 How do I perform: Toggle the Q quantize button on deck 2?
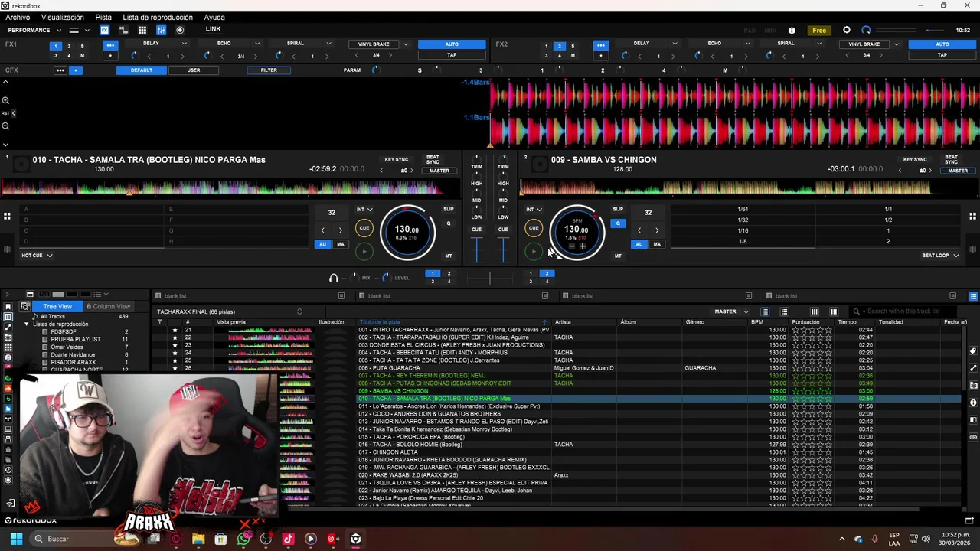tap(618, 223)
